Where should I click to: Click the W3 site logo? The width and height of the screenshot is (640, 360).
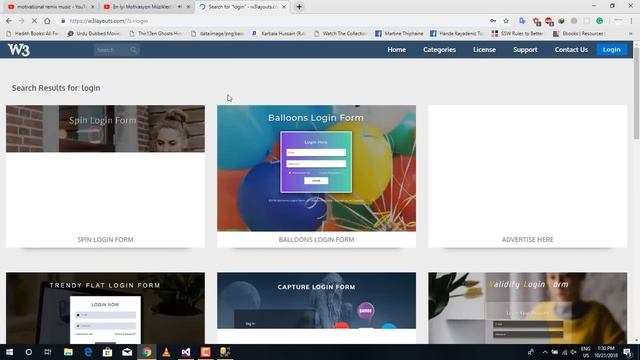click(x=19, y=50)
